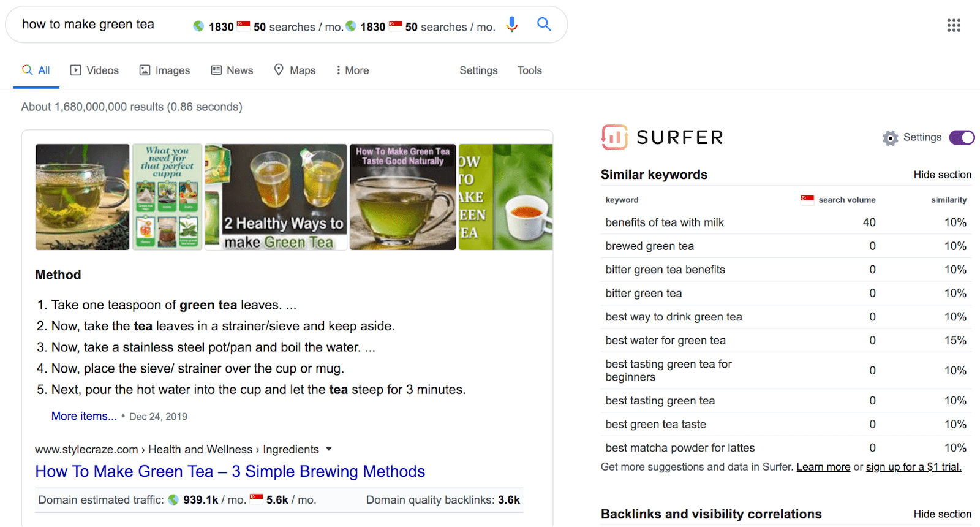Viewport: 980px width, 527px height.
Task: Open the Google apps grid icon
Action: coord(954,25)
